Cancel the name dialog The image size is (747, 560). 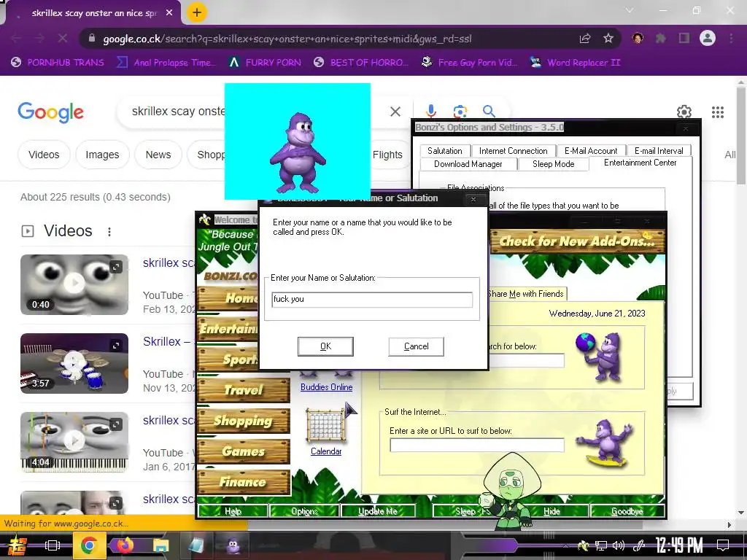pyautogui.click(x=416, y=346)
